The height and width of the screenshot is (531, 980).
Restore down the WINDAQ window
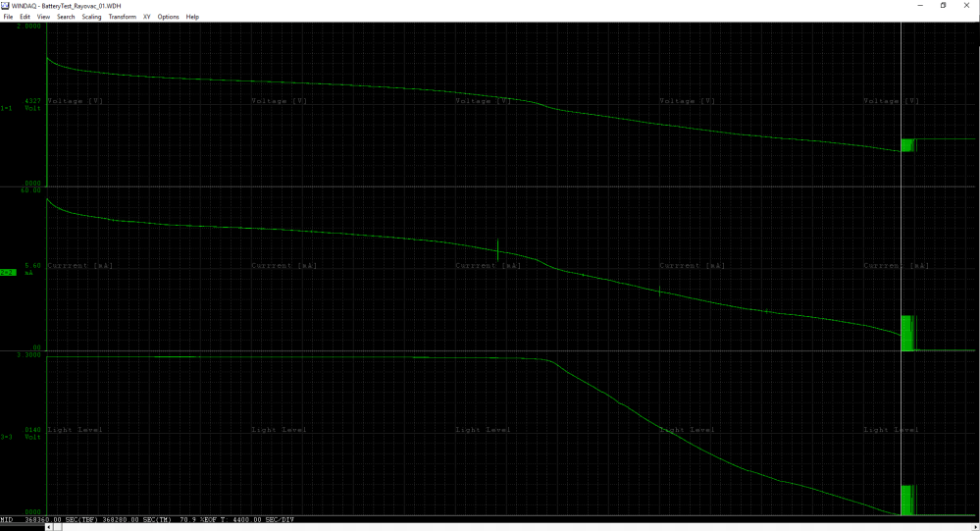(943, 6)
